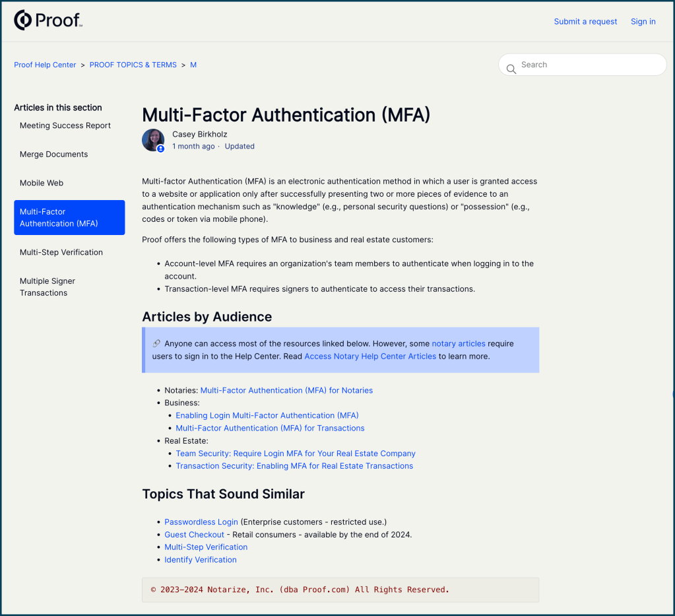This screenshot has width=675, height=616.
Task: Click Casey Birkholz's avatar photo
Action: click(x=153, y=140)
